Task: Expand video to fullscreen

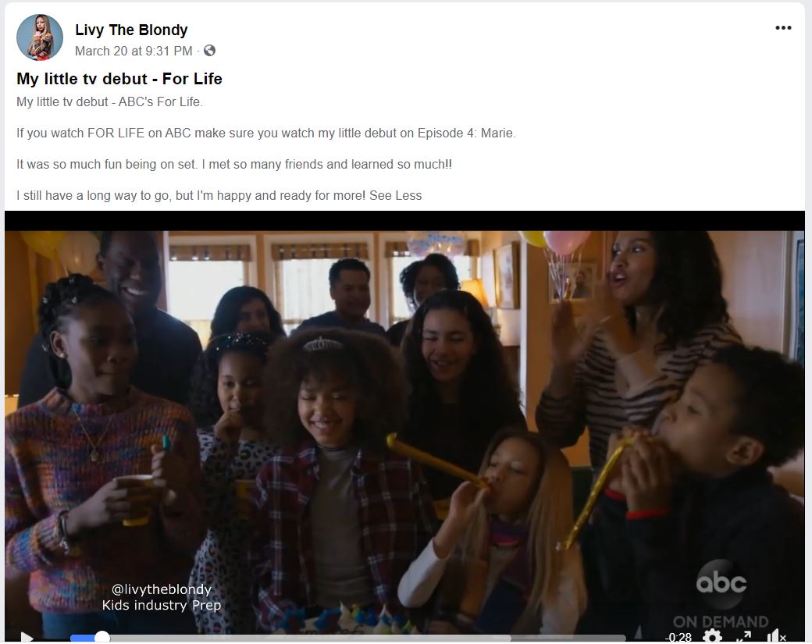Action: tap(743, 637)
